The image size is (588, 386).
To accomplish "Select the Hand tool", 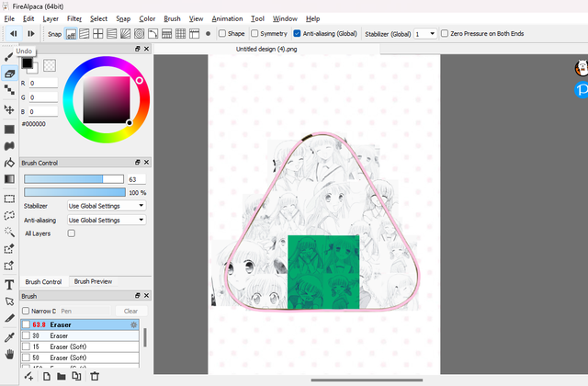I will (9, 354).
